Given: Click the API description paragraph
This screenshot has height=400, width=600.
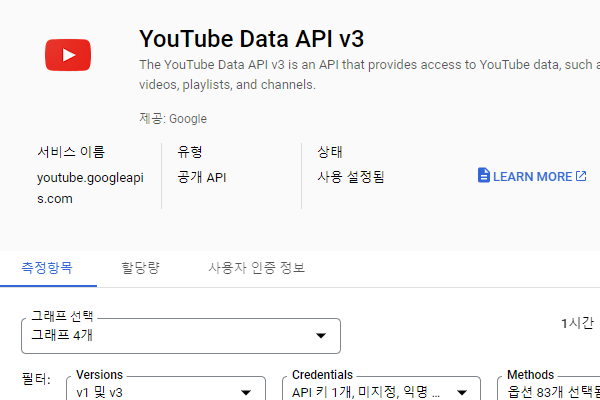Looking at the screenshot, I should [369, 75].
